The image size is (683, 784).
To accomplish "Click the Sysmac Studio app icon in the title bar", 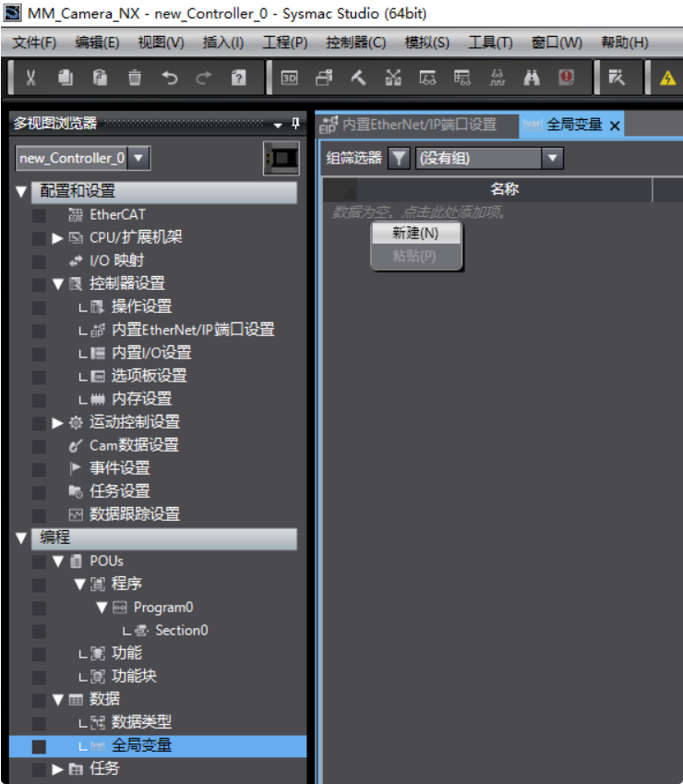I will click(11, 13).
